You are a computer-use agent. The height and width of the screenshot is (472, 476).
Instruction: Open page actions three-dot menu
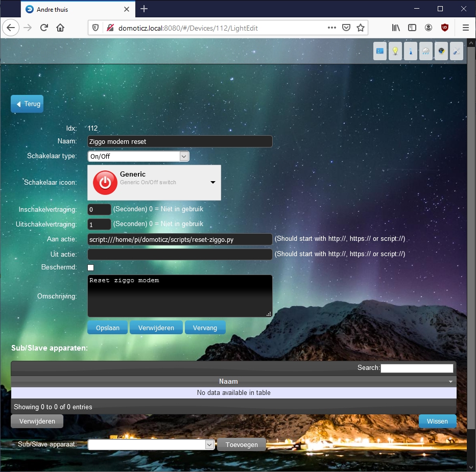(332, 28)
